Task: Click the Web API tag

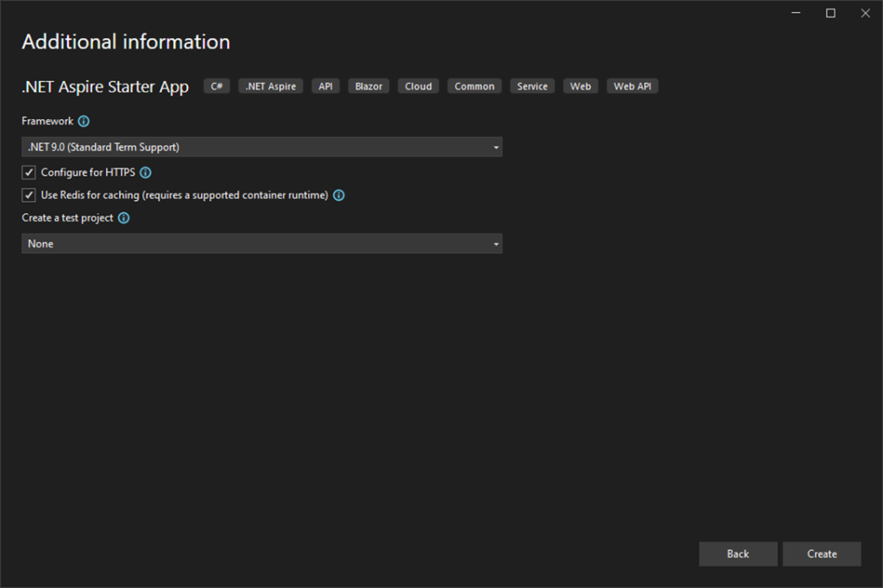Action: point(632,85)
